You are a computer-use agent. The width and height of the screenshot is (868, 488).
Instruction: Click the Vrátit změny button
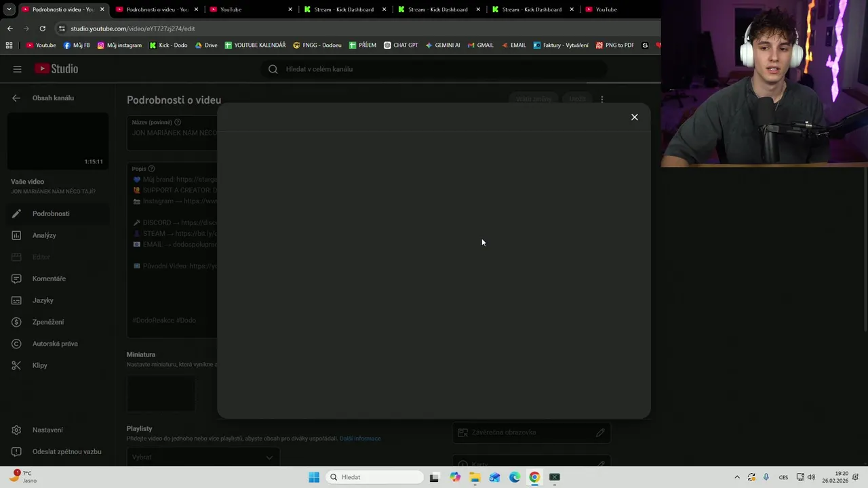[x=534, y=99]
